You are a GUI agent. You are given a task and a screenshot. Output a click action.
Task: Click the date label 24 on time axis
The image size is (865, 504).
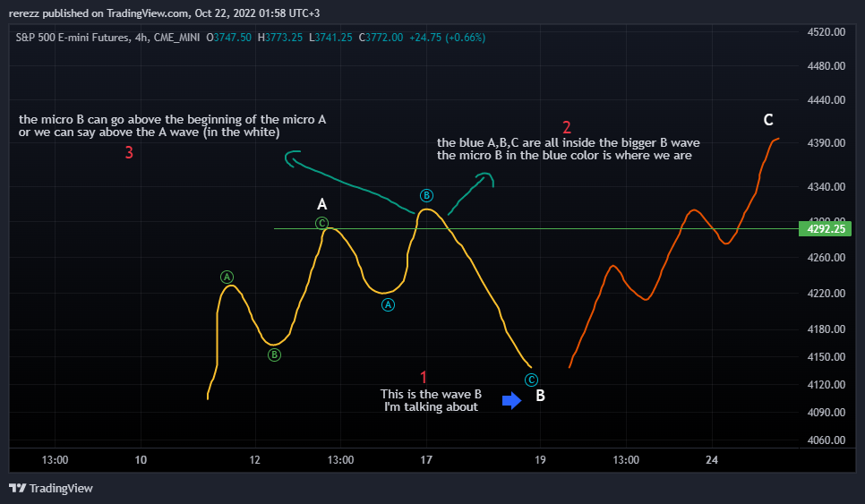712,460
